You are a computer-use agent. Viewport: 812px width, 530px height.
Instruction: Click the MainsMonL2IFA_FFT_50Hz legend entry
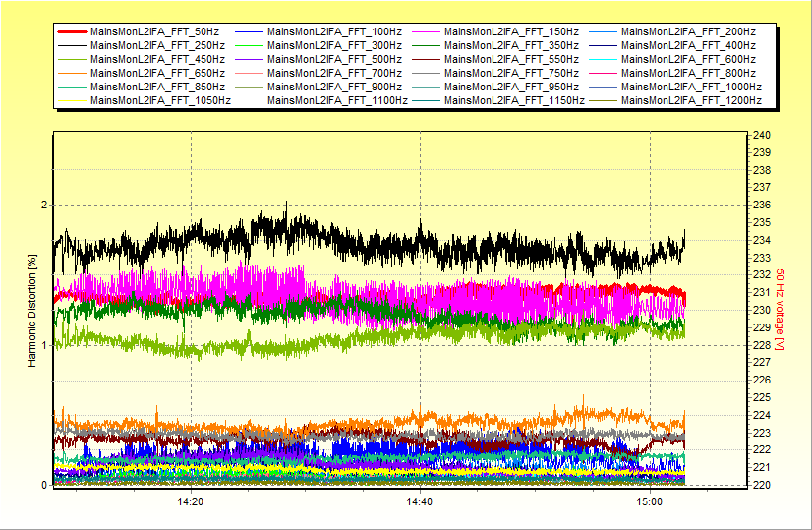[x=155, y=31]
